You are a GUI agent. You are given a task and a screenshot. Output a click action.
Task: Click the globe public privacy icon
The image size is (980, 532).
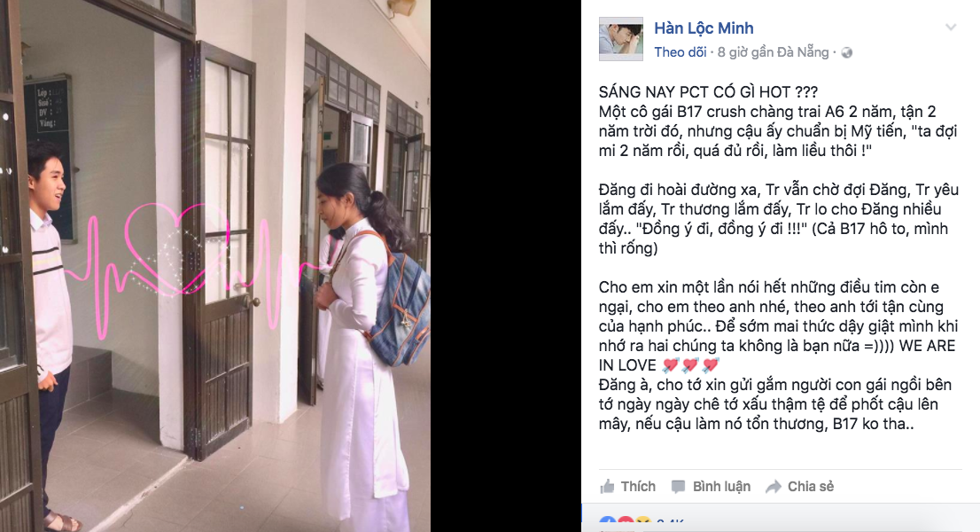(847, 52)
